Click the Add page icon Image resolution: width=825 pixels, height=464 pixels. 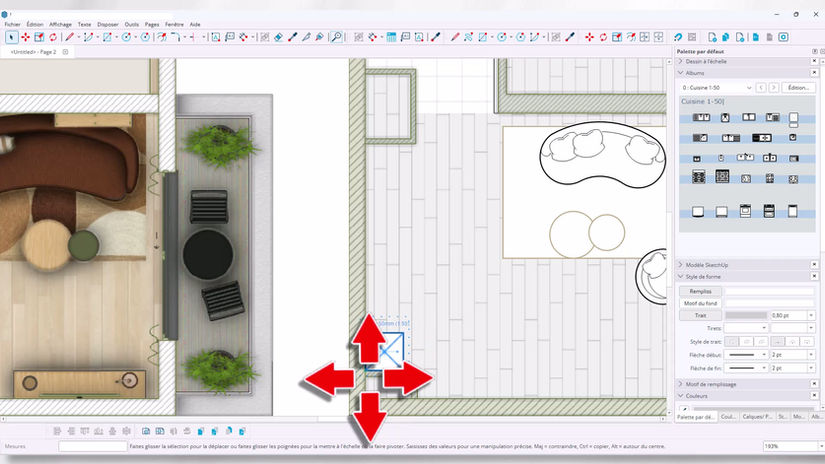712,37
